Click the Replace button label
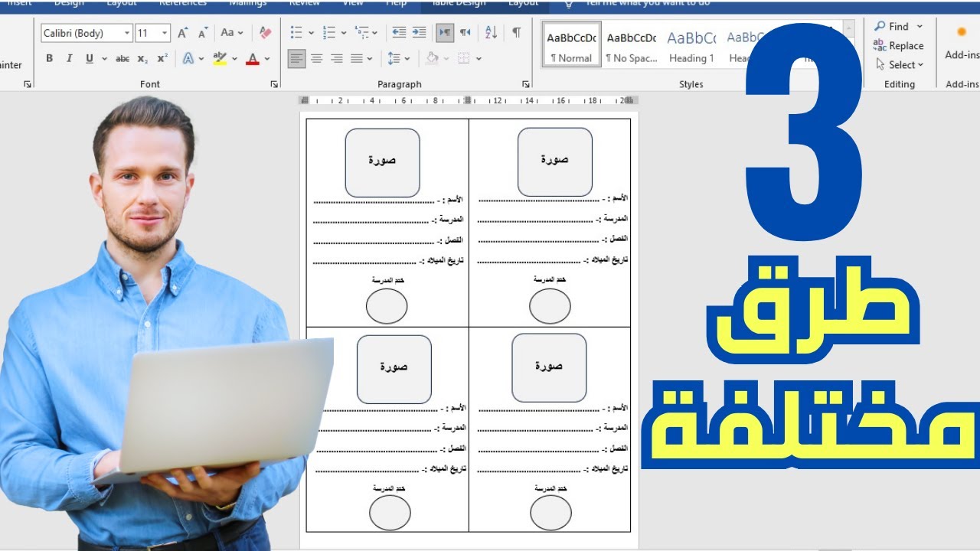This screenshot has height=551, width=980. (x=906, y=46)
